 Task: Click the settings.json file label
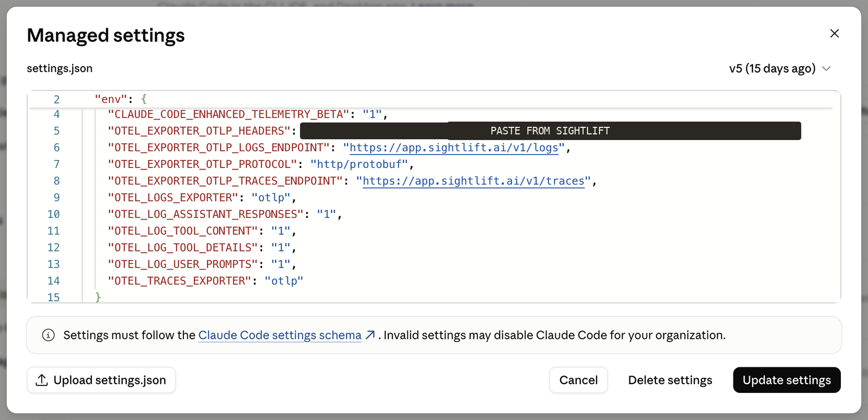pyautogui.click(x=60, y=68)
